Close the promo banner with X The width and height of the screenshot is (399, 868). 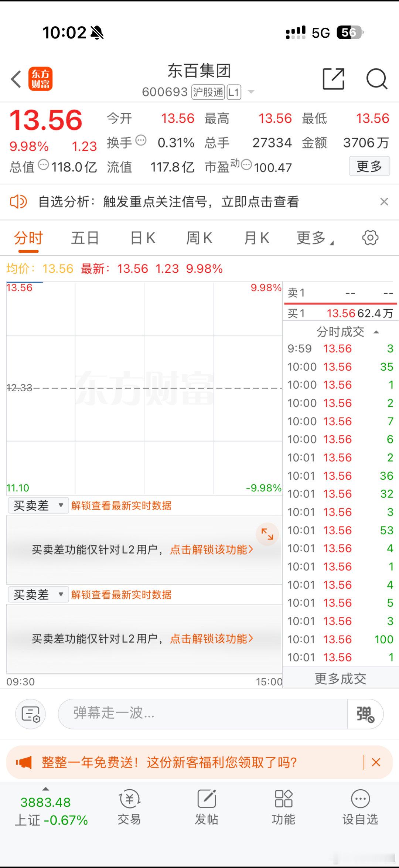point(376,762)
